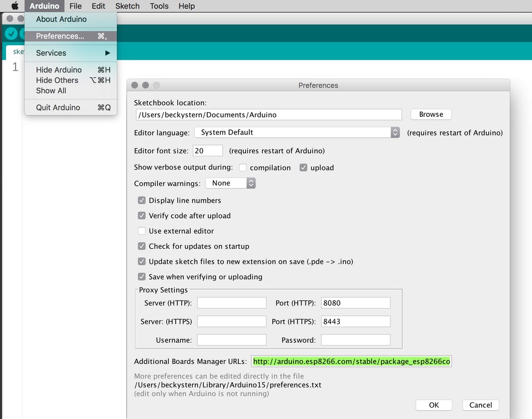532x419 pixels.
Task: Open the Editor language dropdown
Action: pos(297,132)
